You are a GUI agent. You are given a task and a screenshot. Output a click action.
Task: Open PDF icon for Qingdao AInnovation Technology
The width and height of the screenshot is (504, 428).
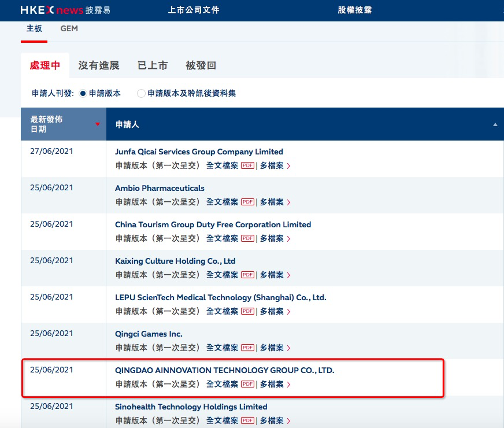coord(247,384)
